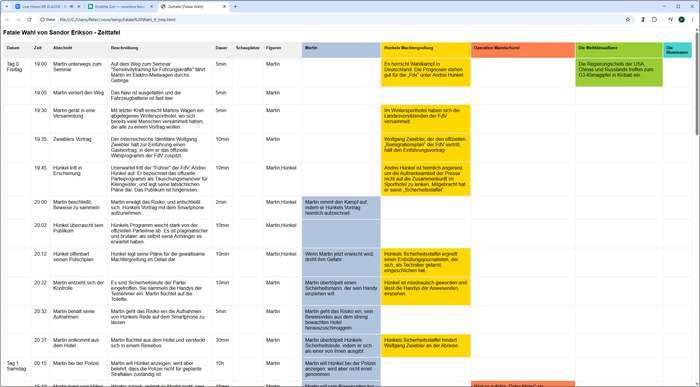Click the Datum column header
The image size is (700, 387).
coord(17,50)
